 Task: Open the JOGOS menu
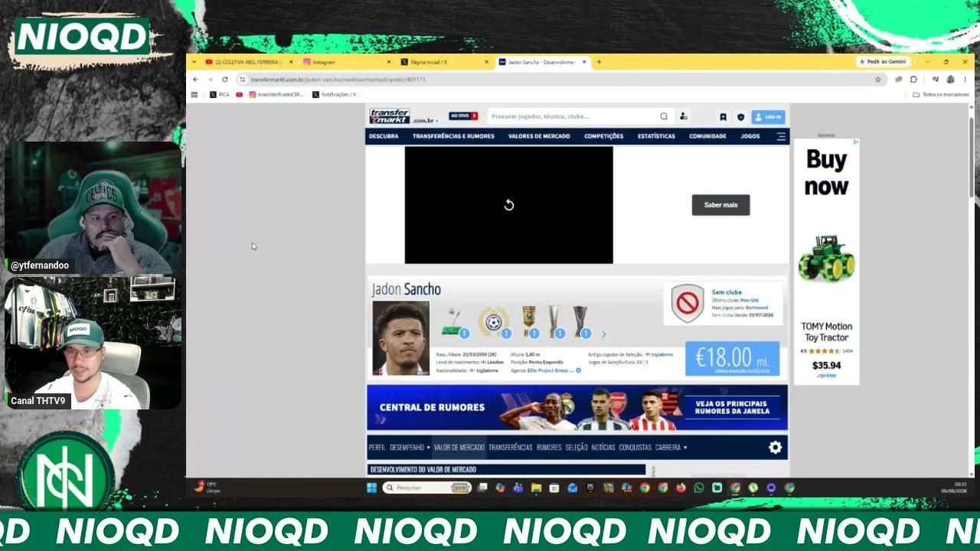tap(750, 136)
